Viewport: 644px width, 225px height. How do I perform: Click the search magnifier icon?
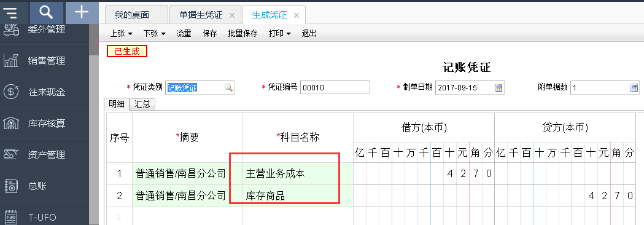(47, 12)
